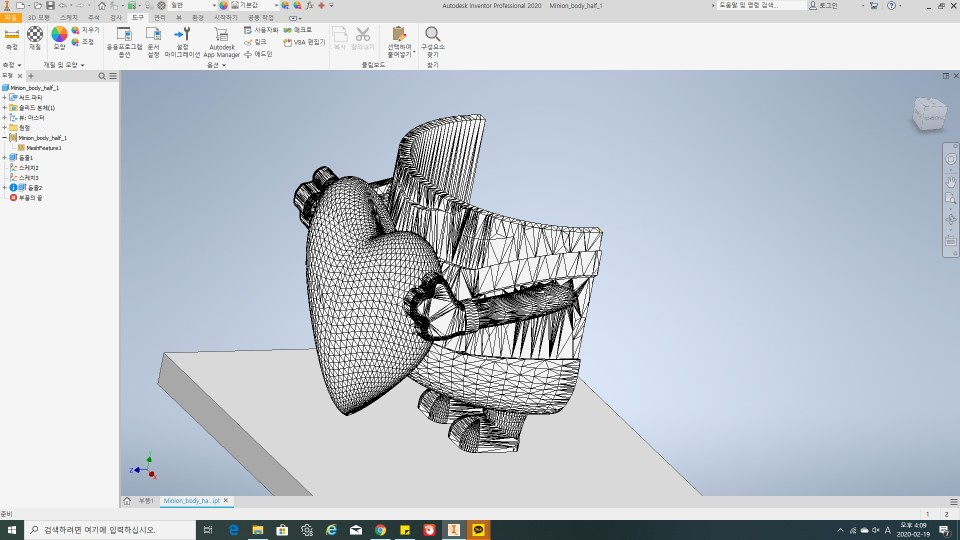
Task: Switch to the 3D 모형 ribbon tab
Action: click(39, 18)
